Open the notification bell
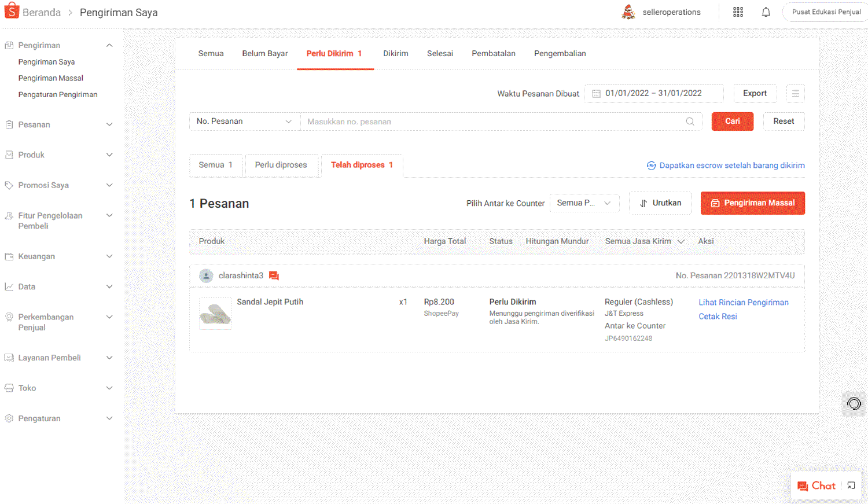This screenshot has height=504, width=868. pos(766,12)
